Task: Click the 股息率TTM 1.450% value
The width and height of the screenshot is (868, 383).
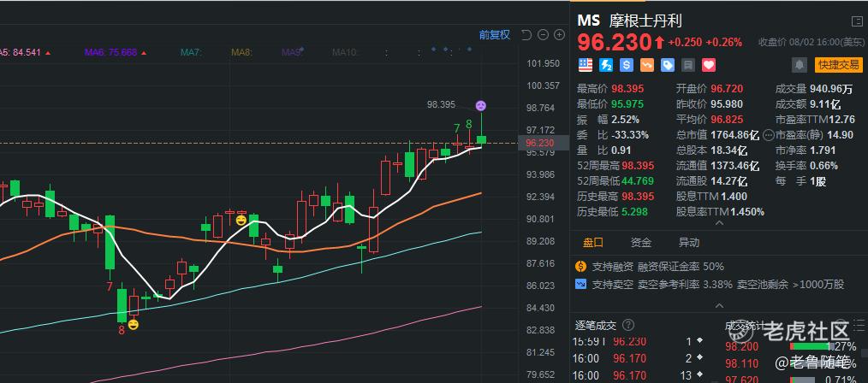Action: tap(747, 212)
